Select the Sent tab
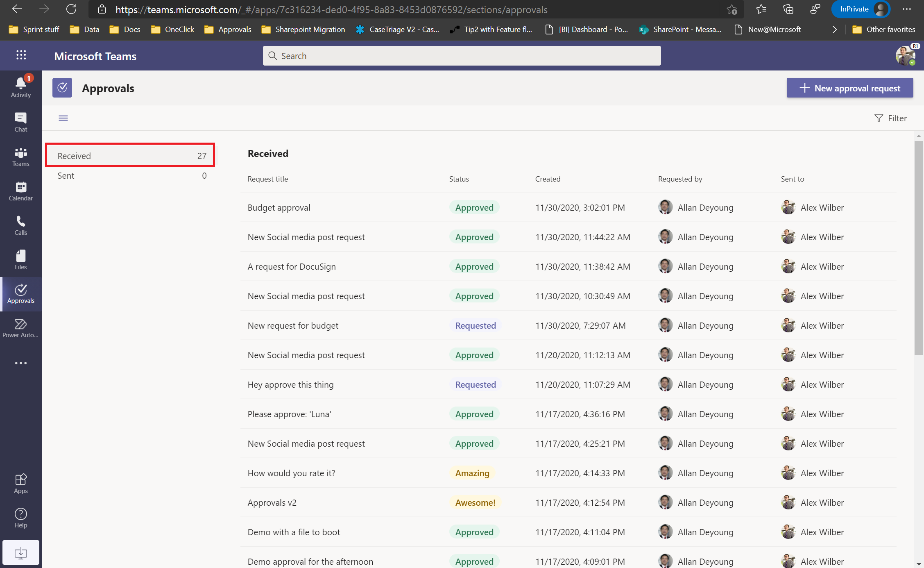This screenshot has width=924, height=568. (130, 175)
